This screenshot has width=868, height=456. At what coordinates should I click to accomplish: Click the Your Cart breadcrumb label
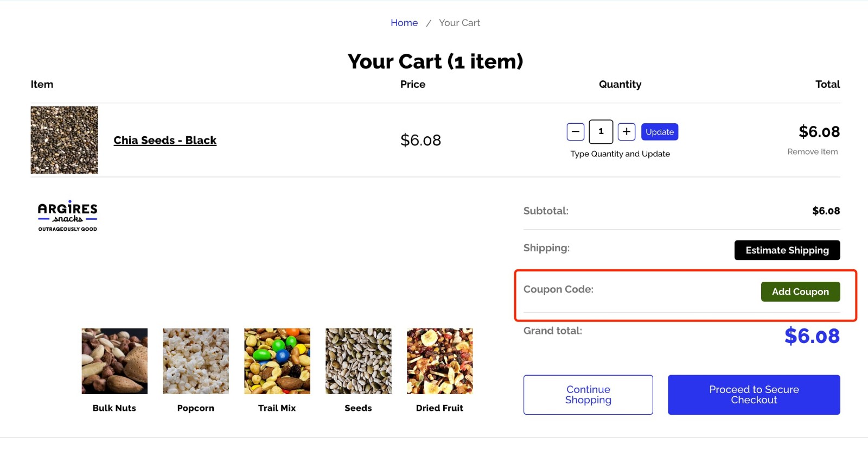point(459,22)
